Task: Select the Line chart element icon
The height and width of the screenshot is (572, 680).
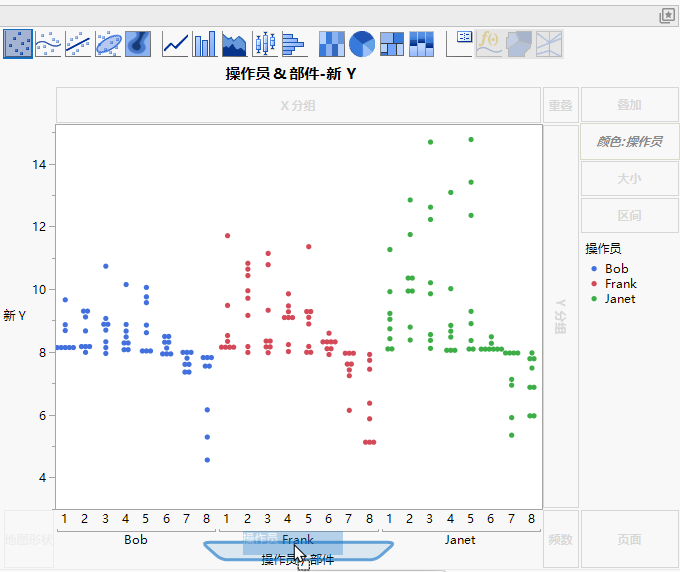Action: coord(175,44)
